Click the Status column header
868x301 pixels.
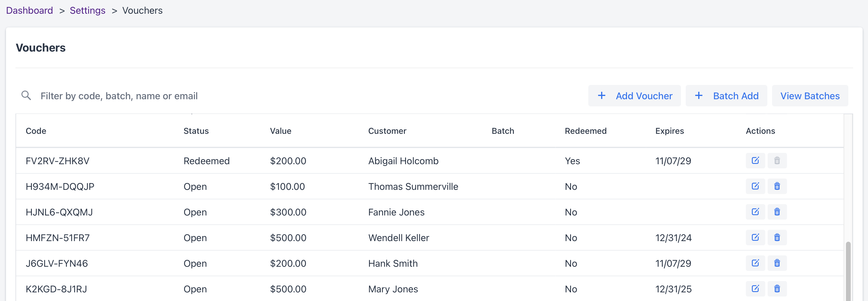coord(196,131)
